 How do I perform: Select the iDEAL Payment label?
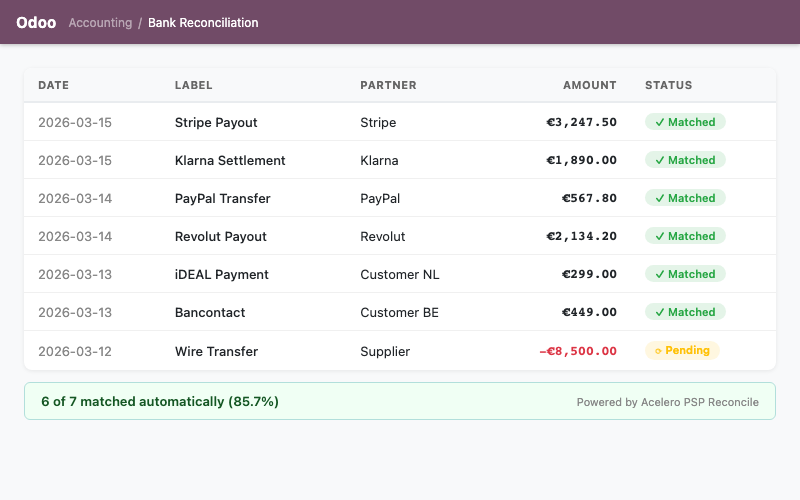[221, 274]
